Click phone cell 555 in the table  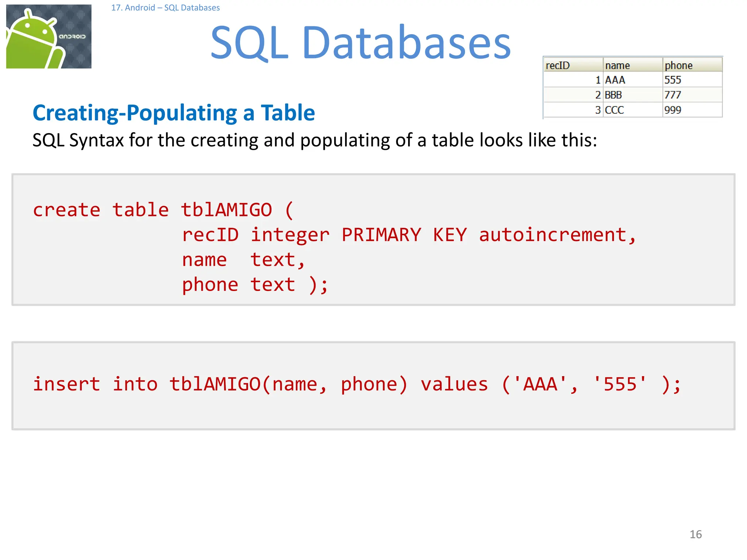(692, 79)
